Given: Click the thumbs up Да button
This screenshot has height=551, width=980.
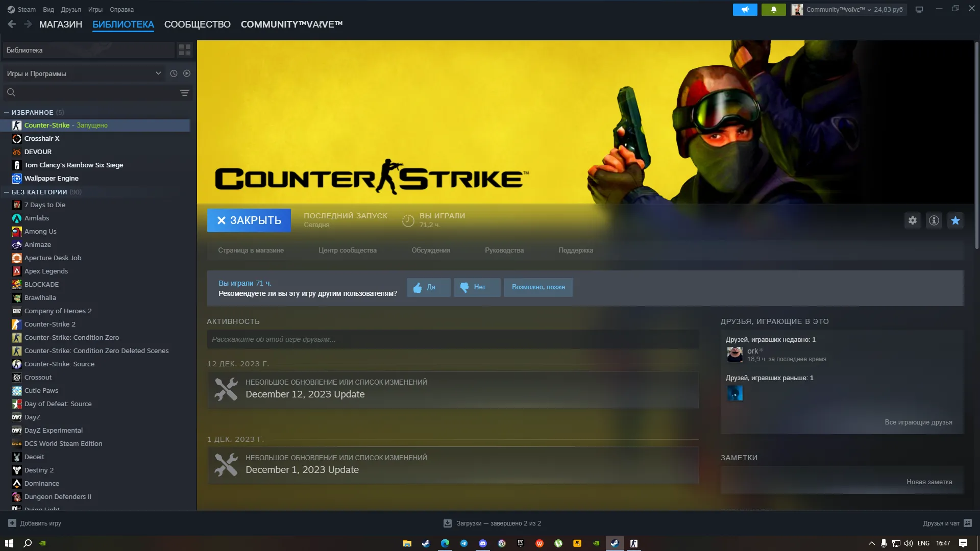Looking at the screenshot, I should [x=428, y=287].
